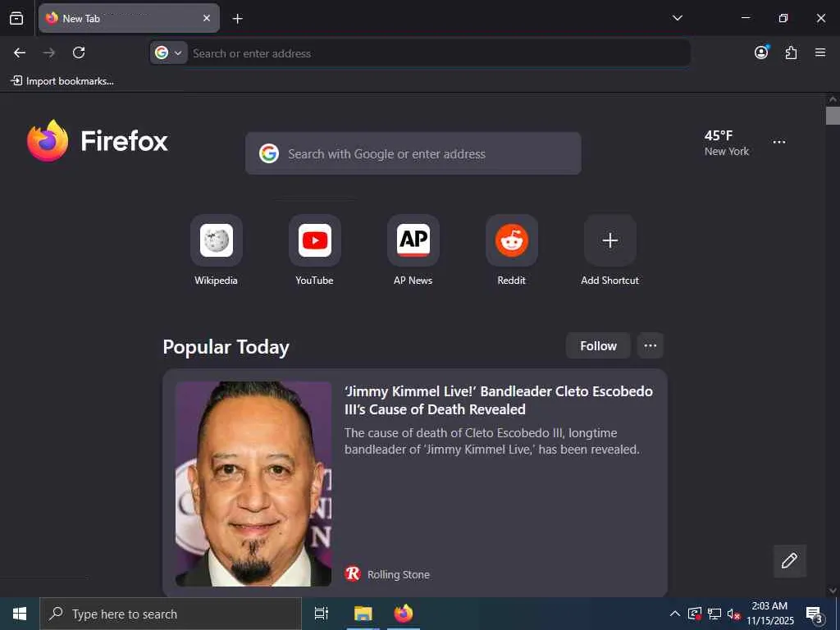
Task: Open the Windows Start menu
Action: [20, 614]
